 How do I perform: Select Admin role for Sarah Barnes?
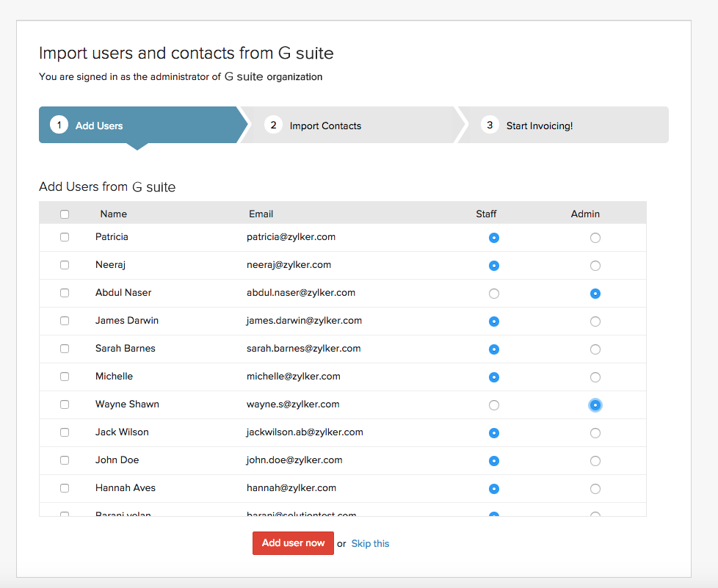click(595, 349)
